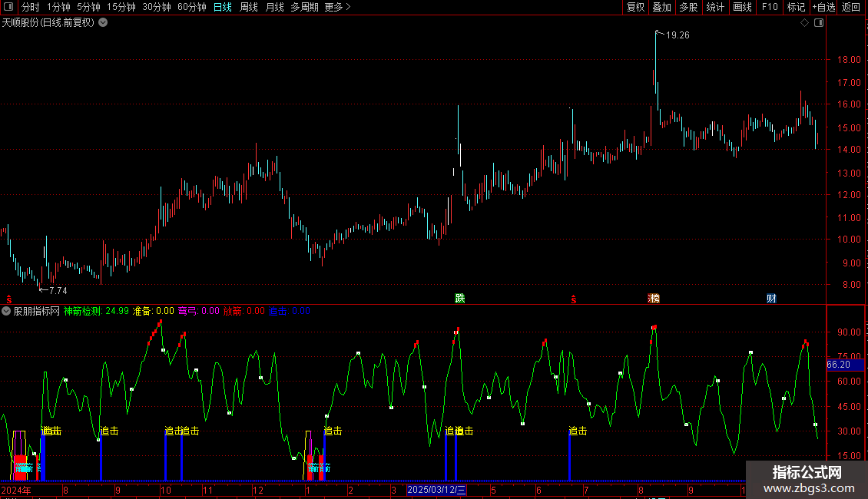Screen dimensions: 868x499
Task: Select the 周线 weekly chart tab
Action: coord(249,7)
